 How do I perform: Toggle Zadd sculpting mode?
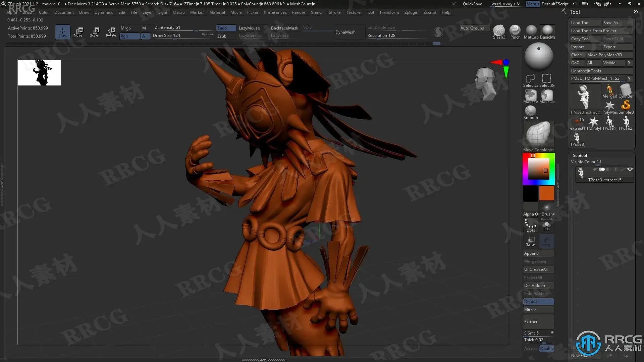point(226,28)
